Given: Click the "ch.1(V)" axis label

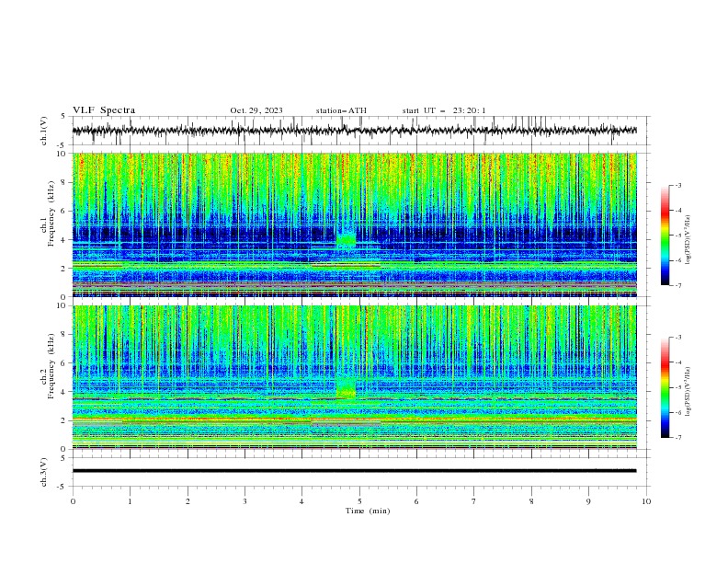Looking at the screenshot, I should point(44,131).
